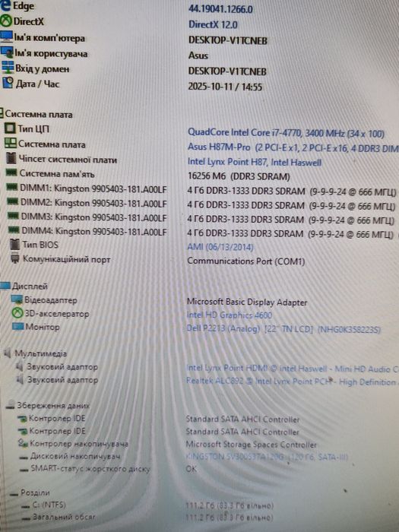Select the Дисплей section header
Viewport: 399px width, 532px height.
click(30, 287)
